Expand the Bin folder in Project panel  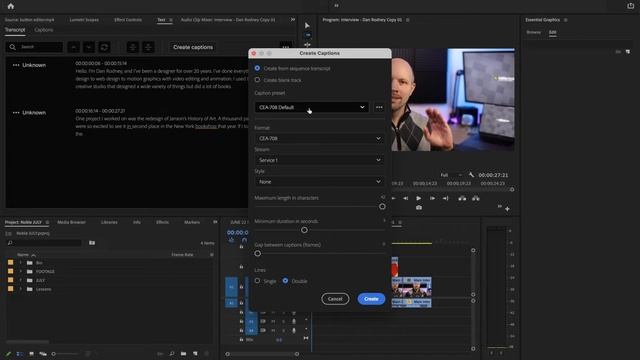point(21,262)
